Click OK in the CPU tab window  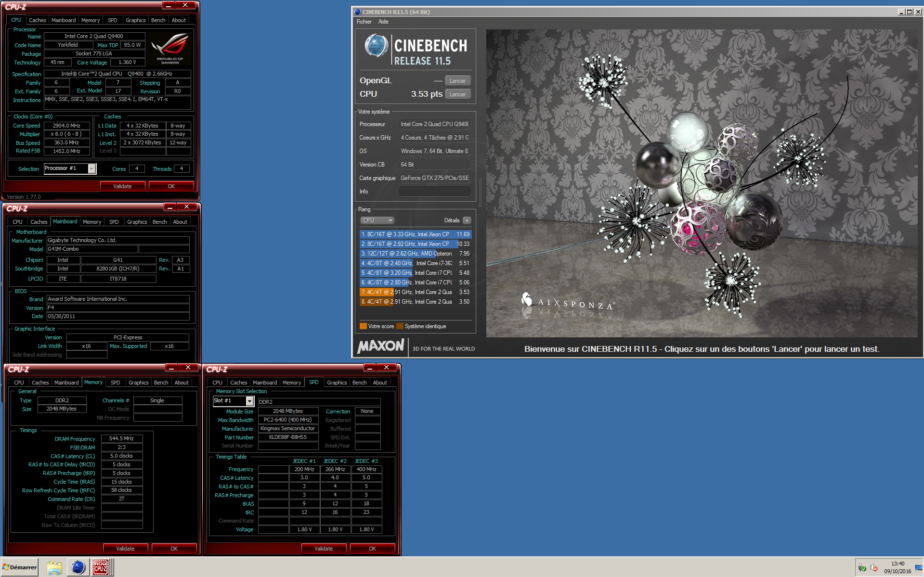coord(171,186)
